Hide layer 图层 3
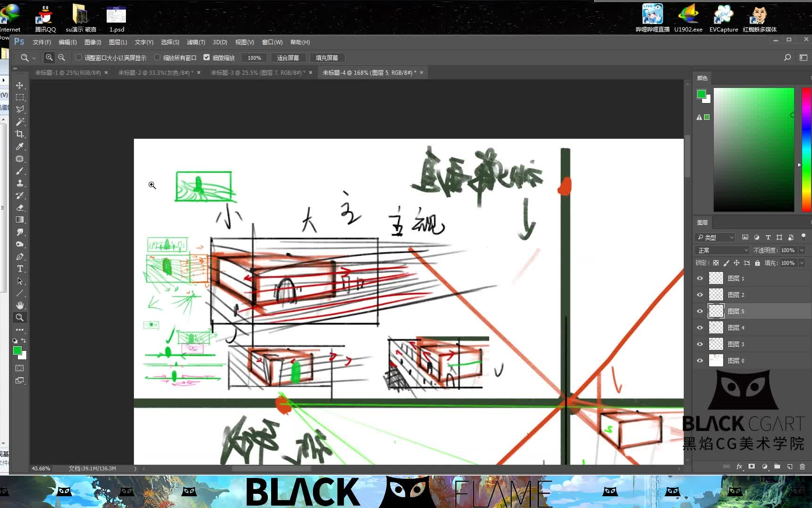Image resolution: width=812 pixels, height=508 pixels. click(x=700, y=344)
